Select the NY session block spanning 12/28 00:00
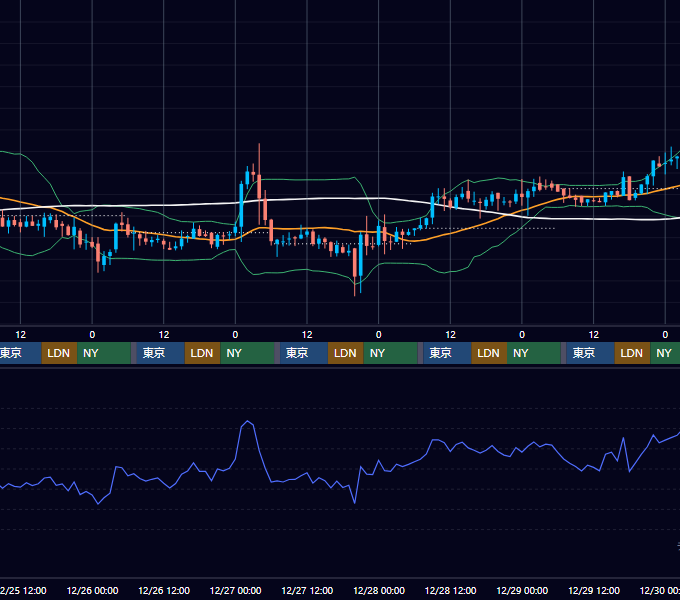The height and width of the screenshot is (600, 680). [x=390, y=353]
